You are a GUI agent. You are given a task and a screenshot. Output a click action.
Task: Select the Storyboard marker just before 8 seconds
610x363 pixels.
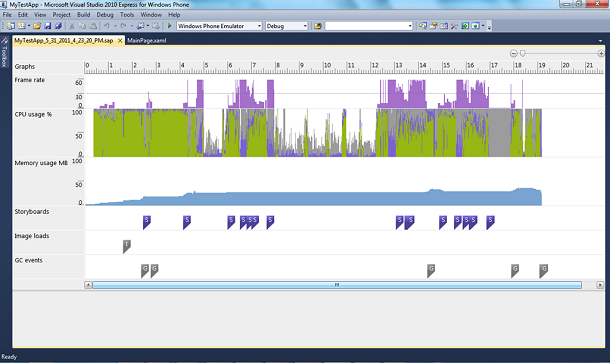pos(270,222)
